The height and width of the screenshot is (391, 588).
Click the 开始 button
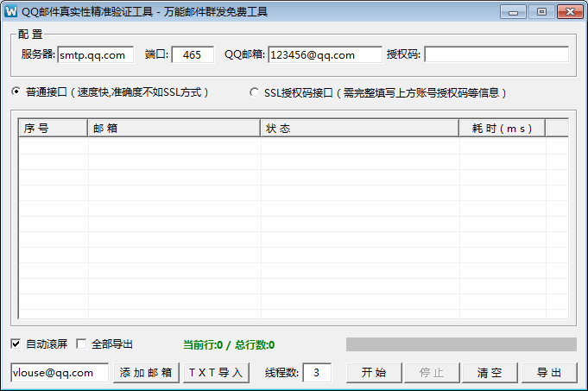click(374, 373)
